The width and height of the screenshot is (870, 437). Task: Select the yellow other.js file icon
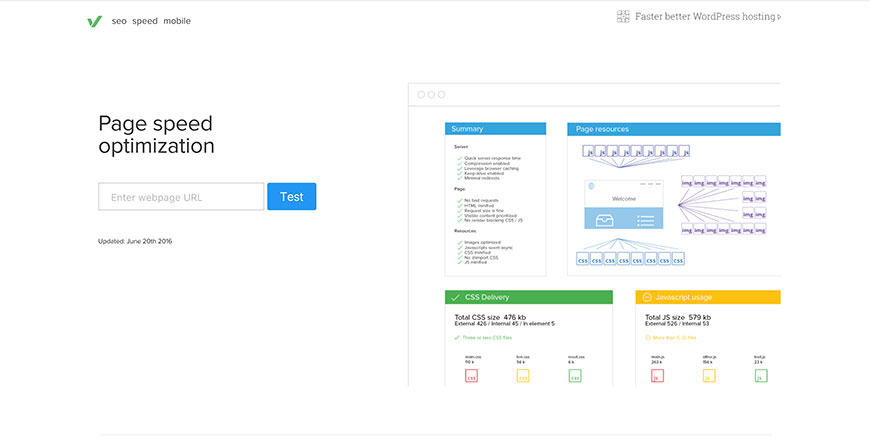(709, 376)
